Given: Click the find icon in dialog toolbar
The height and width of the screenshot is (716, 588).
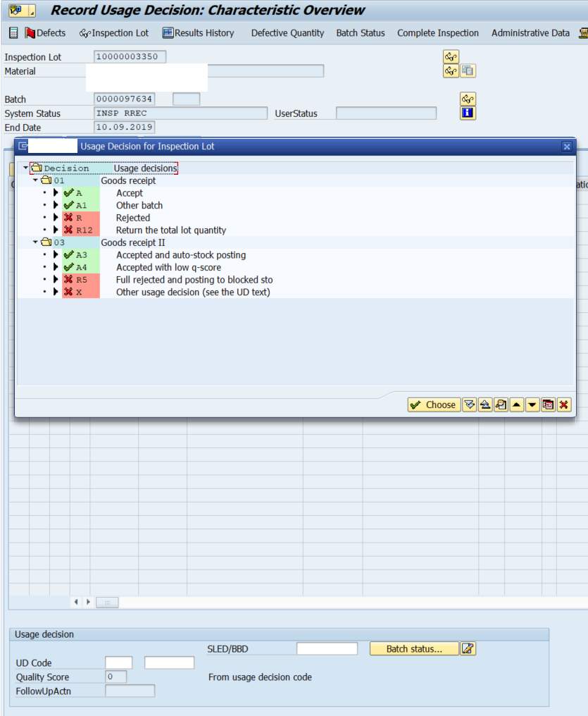Looking at the screenshot, I should pyautogui.click(x=501, y=405).
